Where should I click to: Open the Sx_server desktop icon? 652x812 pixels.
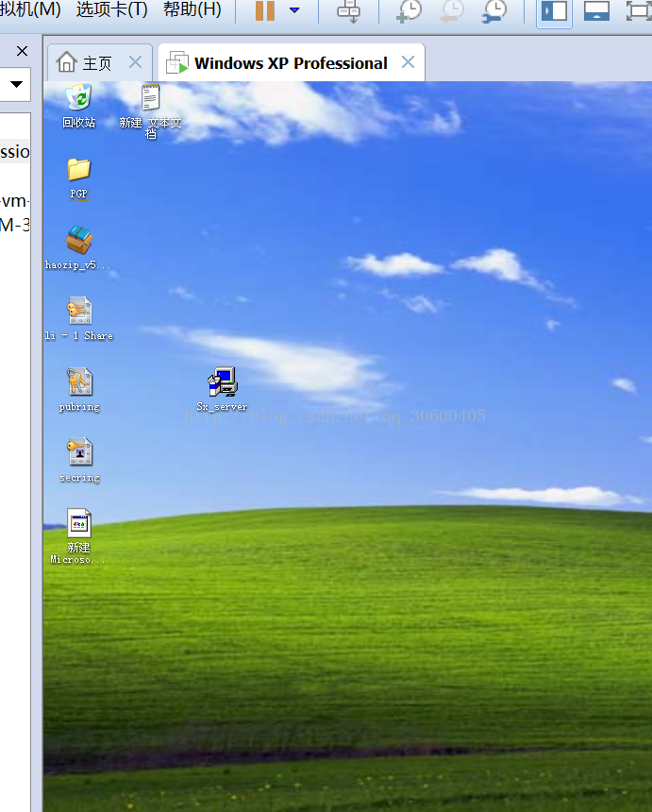(222, 383)
